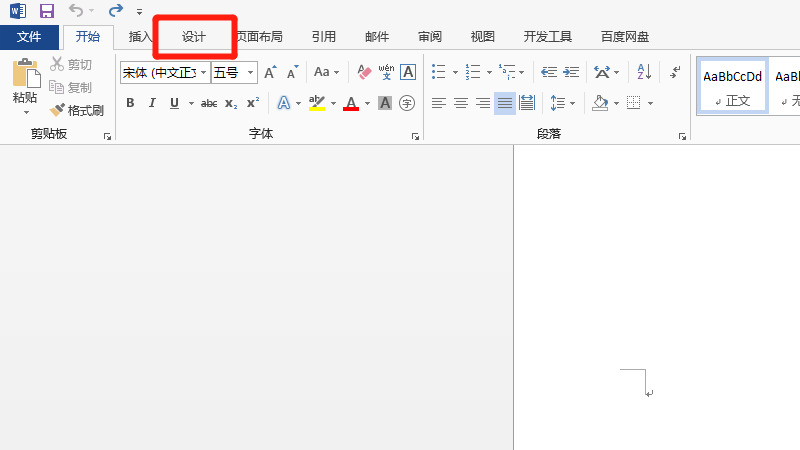
Task: Click the Undo arrow icon
Action: point(76,10)
